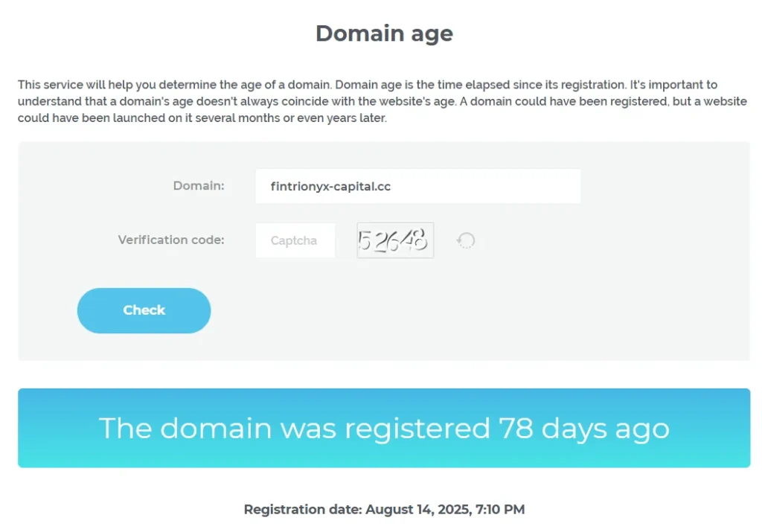Click the "Domain:" field label
This screenshot has width=762, height=532.
(x=199, y=185)
